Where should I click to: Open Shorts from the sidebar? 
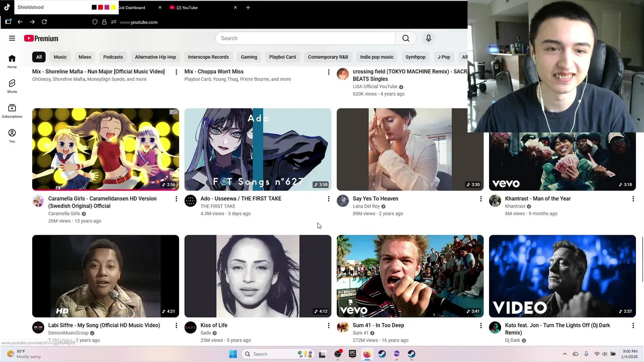[x=12, y=86]
